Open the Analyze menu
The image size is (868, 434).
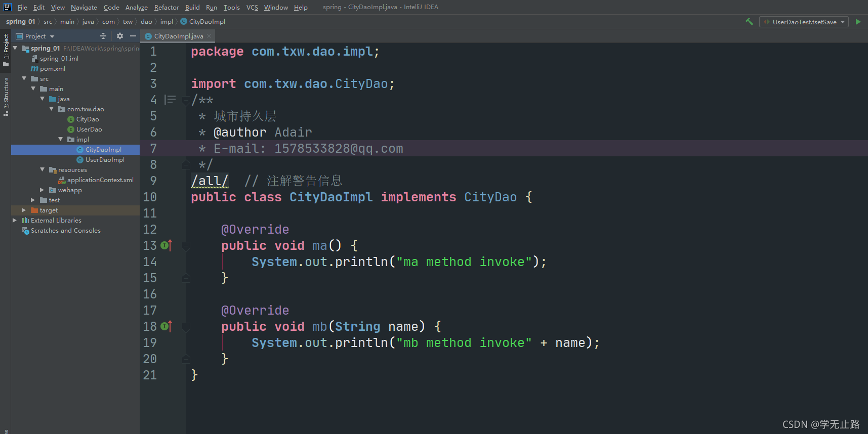click(x=137, y=7)
